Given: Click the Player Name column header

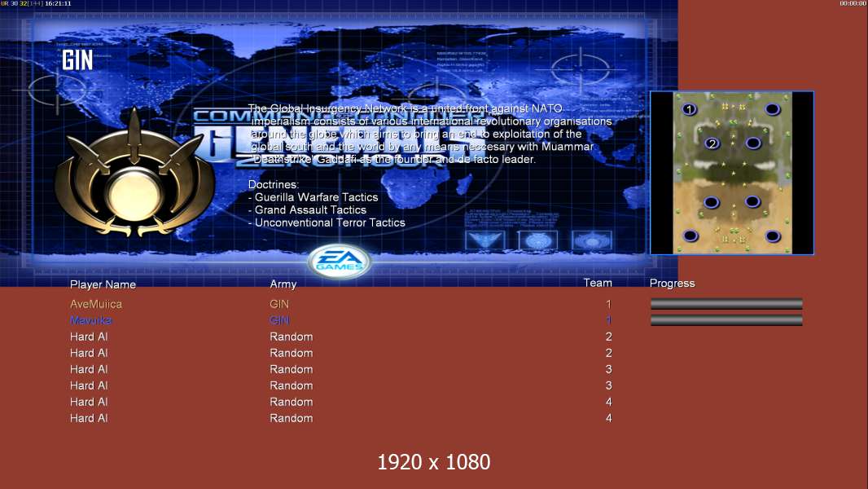Looking at the screenshot, I should [x=103, y=284].
